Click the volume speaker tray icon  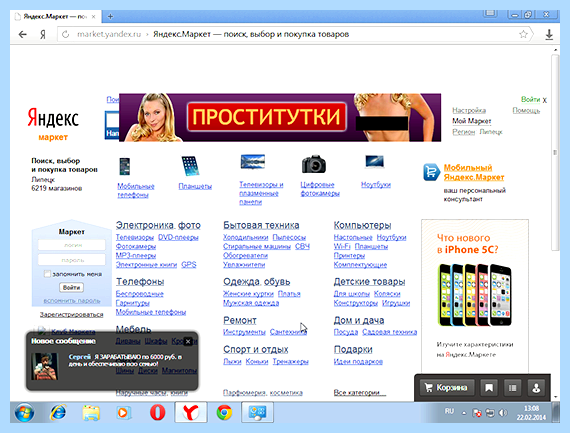[x=503, y=413]
